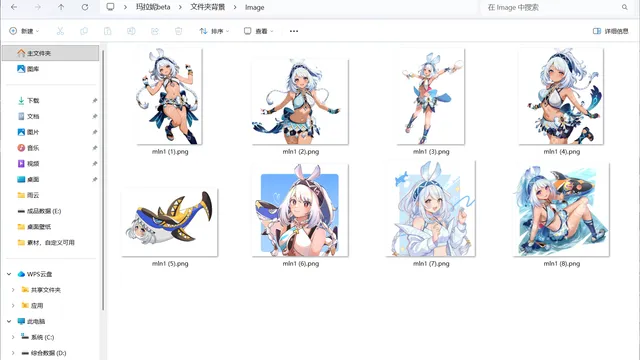This screenshot has width=640, height=360.
Task: Open the three-dot more options menu
Action: point(294,31)
